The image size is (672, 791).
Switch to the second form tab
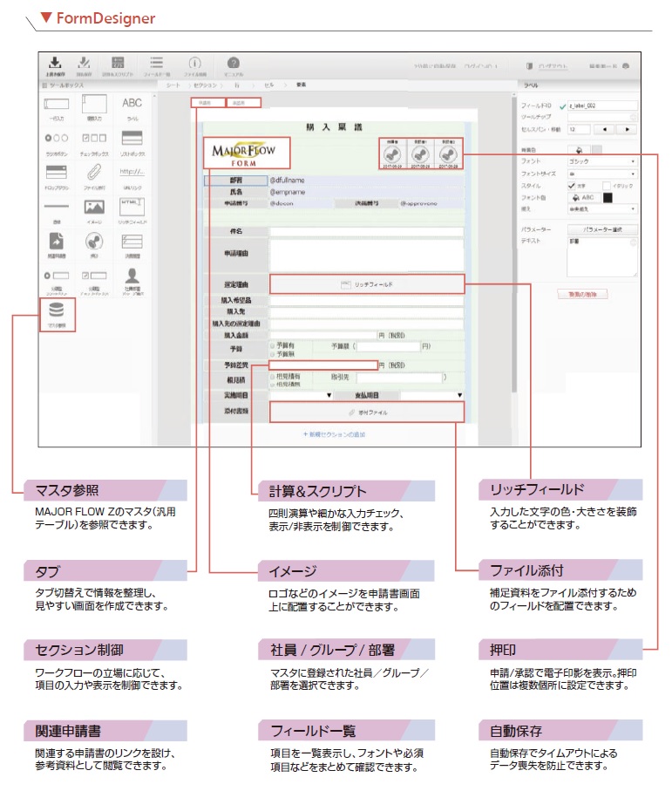238,104
